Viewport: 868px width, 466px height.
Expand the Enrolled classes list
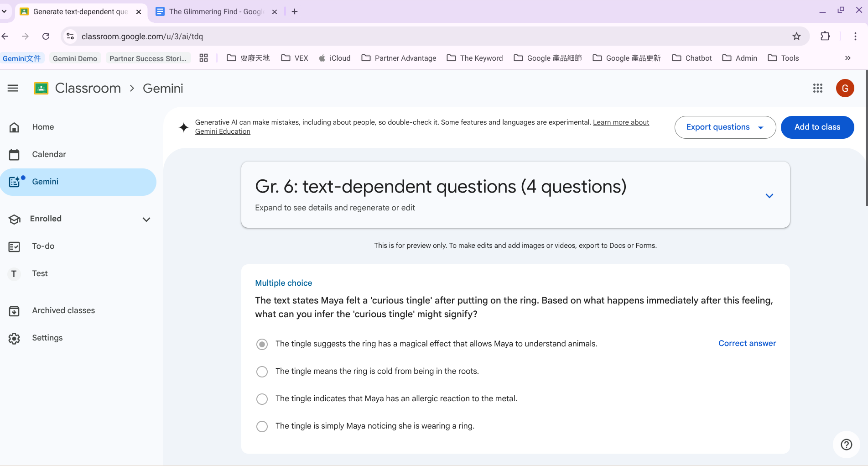coord(146,220)
